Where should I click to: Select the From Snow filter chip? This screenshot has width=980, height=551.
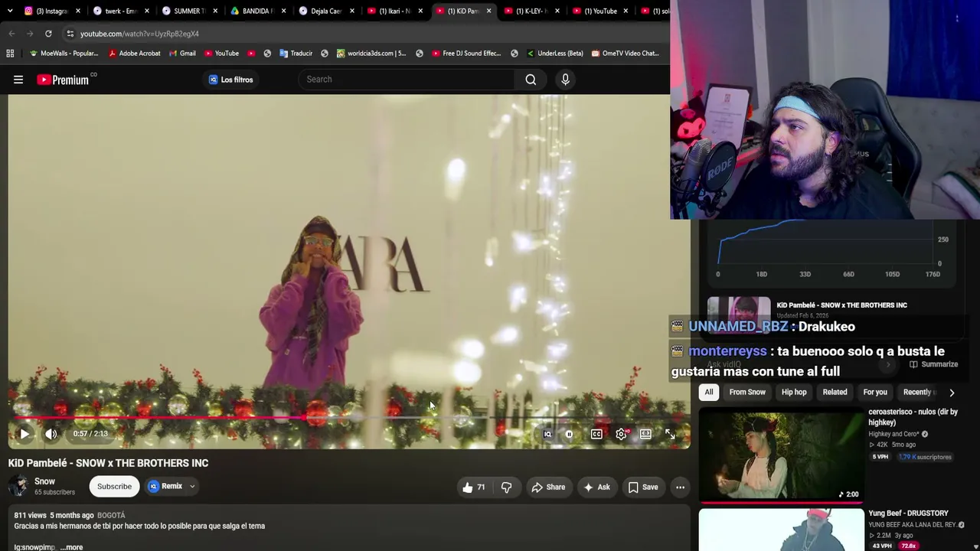747,392
